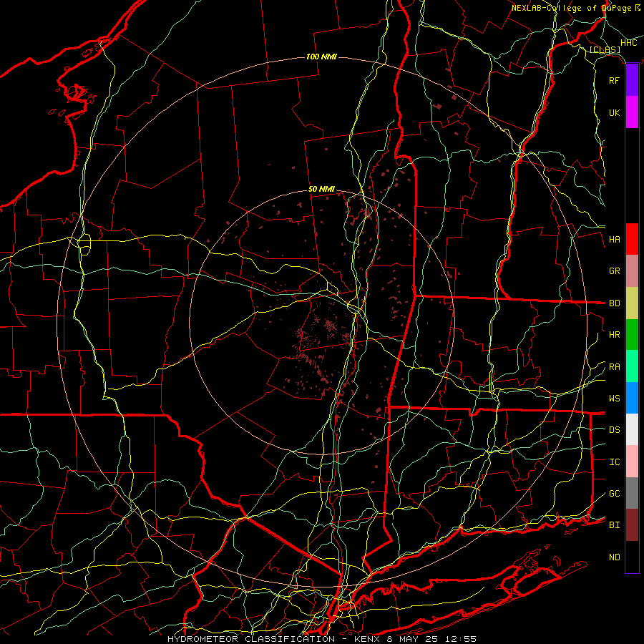Click the RF legend label text
The image size is (644, 644).
(615, 80)
